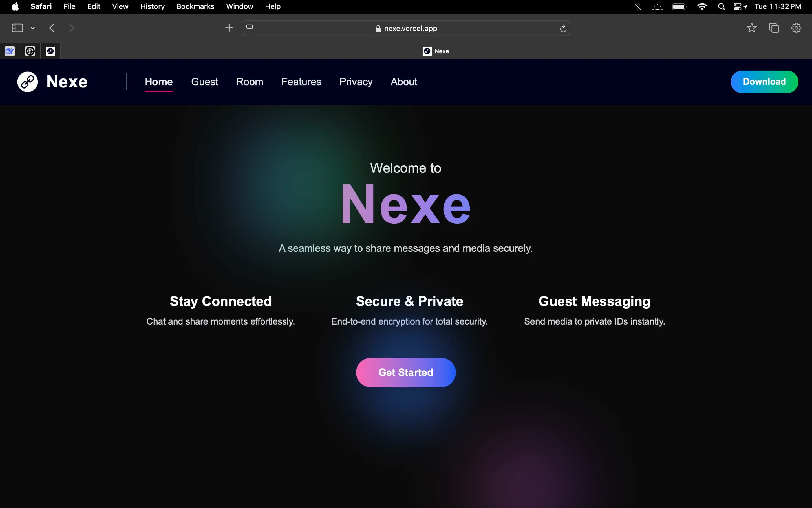Open the Safari menu
The height and width of the screenshot is (508, 812).
click(x=41, y=6)
